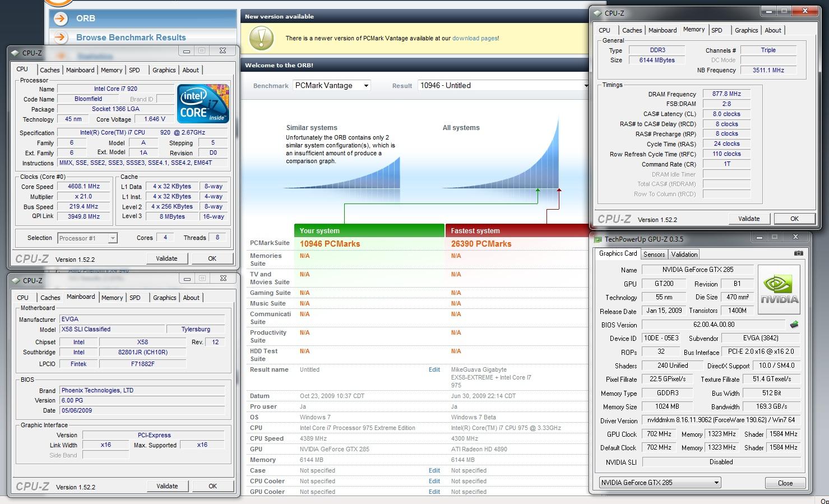Follow the download pages link

coord(474,38)
